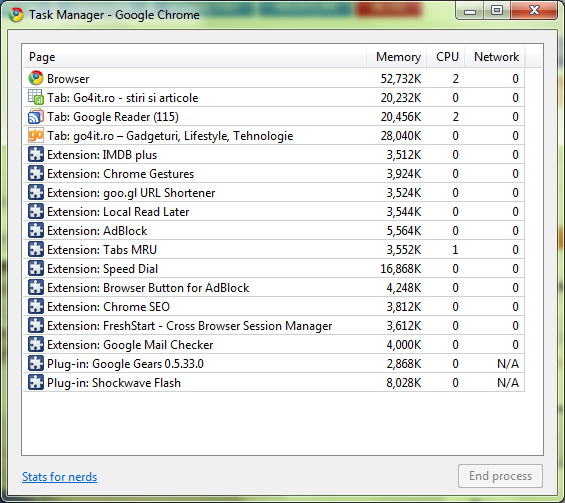Select the Extension: IMDB plus row
This screenshot has height=503, width=565.
(x=274, y=155)
